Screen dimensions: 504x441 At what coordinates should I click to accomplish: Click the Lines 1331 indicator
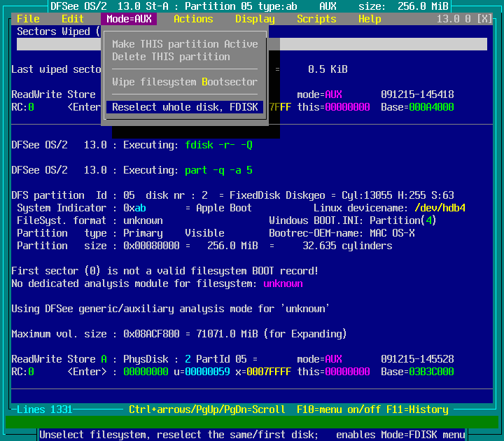pos(45,409)
